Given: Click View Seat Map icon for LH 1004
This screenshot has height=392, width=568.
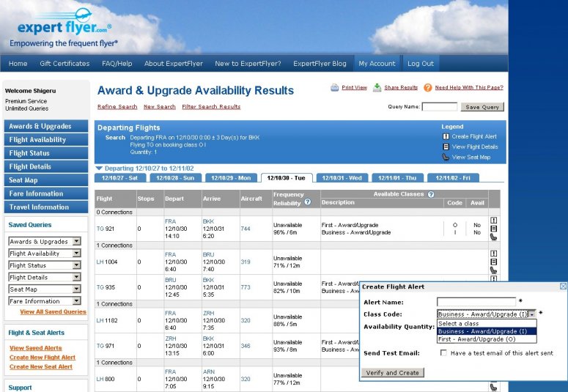Looking at the screenshot, I should 493,270.
